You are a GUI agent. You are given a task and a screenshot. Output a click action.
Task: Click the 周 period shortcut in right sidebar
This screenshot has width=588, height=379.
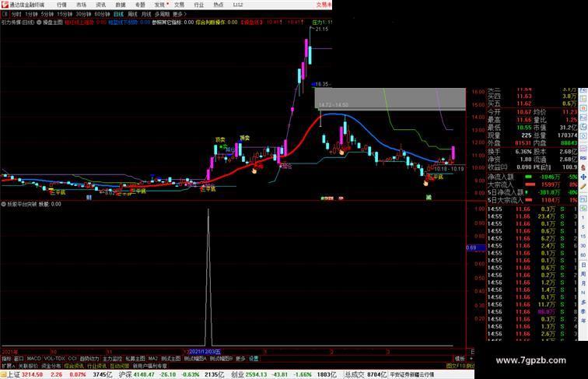coord(583,274)
